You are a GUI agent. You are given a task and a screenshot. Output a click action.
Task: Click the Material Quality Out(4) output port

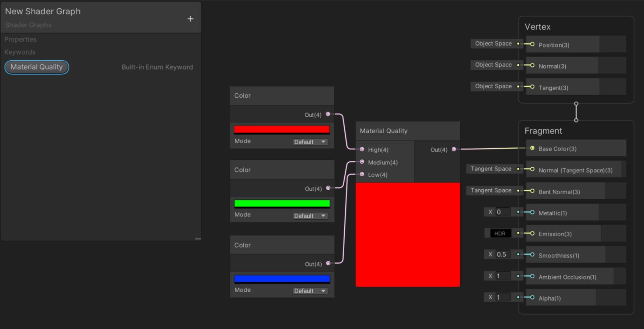(x=454, y=149)
